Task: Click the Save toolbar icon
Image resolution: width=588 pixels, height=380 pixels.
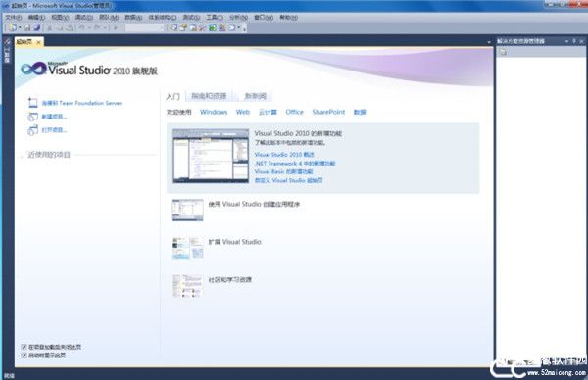Action: point(27,27)
